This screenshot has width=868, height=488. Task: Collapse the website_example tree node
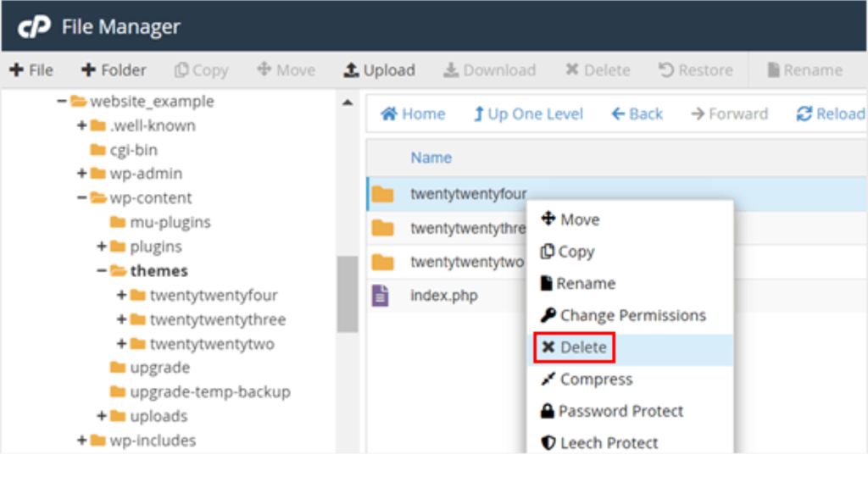click(61, 102)
